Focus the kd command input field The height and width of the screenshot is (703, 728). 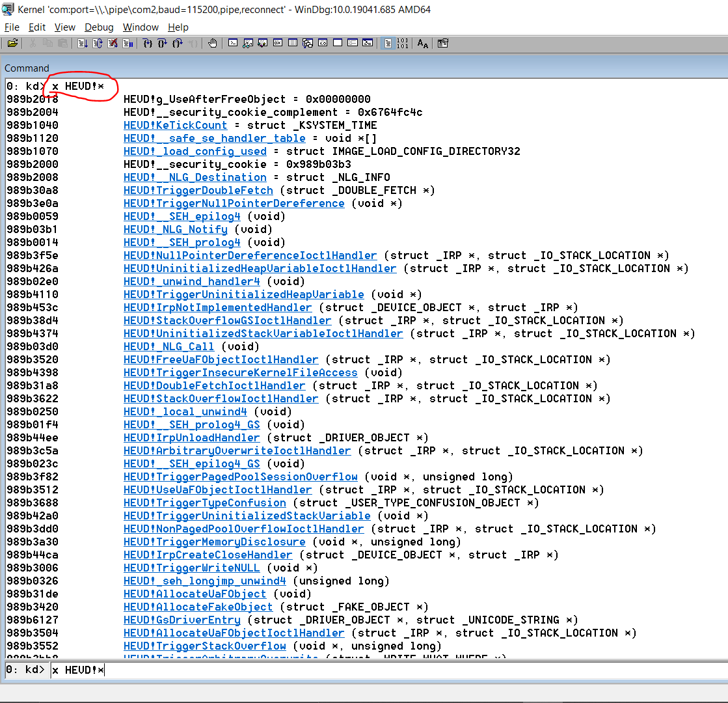(389, 670)
